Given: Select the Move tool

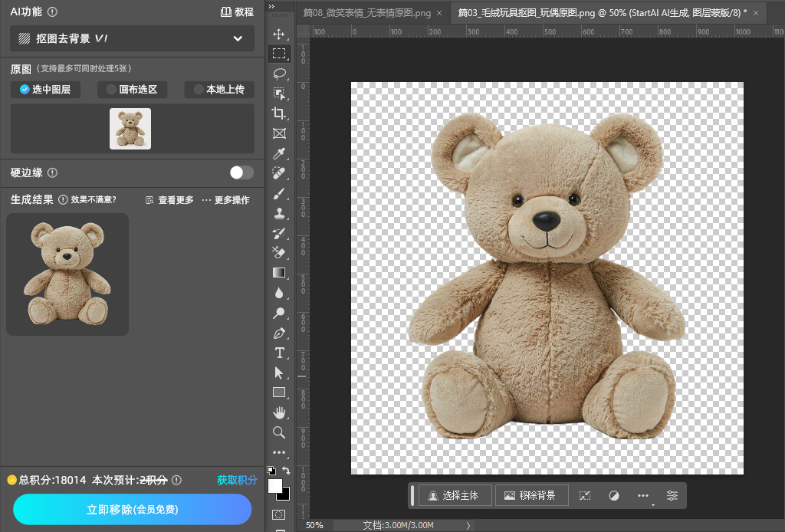Looking at the screenshot, I should click(x=279, y=34).
